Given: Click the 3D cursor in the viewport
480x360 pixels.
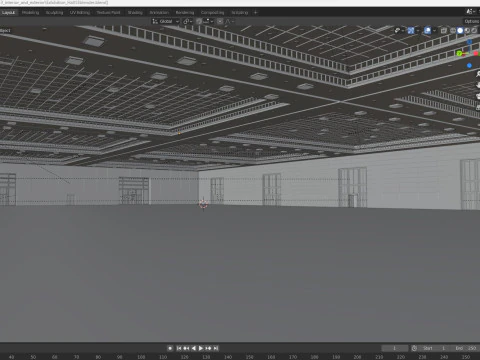Looking at the screenshot, I should point(203,204).
